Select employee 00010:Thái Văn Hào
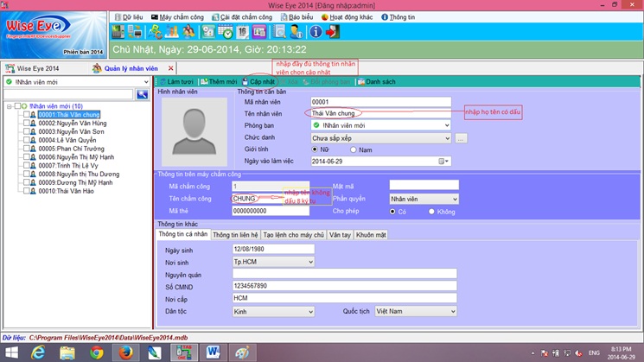Viewport: 644px width, 362px height. tap(66, 191)
